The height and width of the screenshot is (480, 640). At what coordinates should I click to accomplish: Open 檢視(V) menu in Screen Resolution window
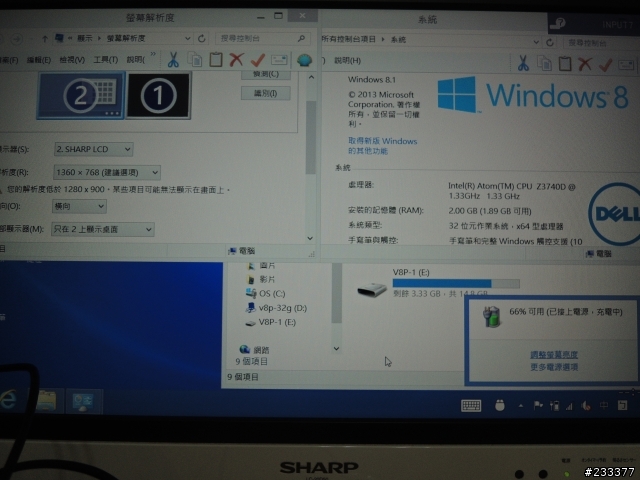point(72,60)
